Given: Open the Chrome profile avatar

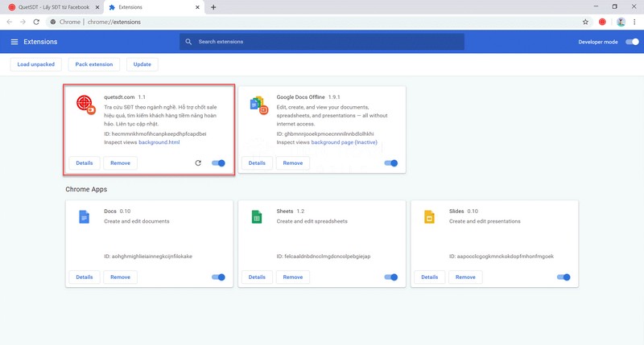Looking at the screenshot, I should tap(621, 22).
